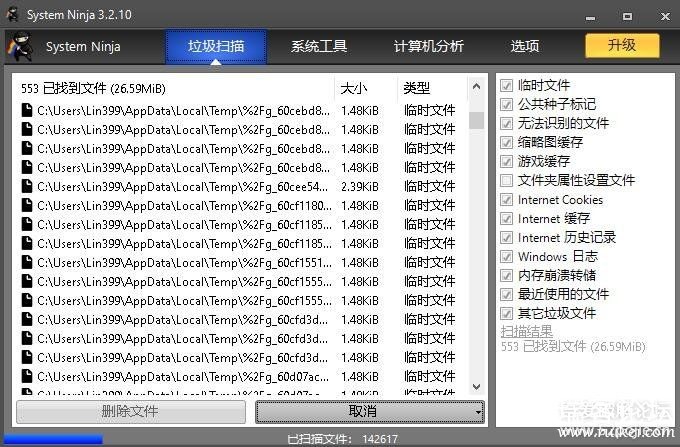Toggle the 公共种子标记 checkbox
The height and width of the screenshot is (447, 680).
pos(506,104)
